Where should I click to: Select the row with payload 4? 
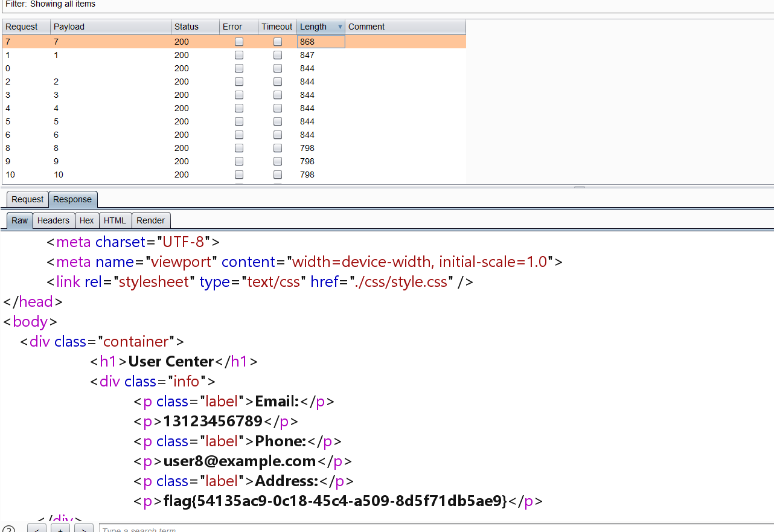pos(234,108)
